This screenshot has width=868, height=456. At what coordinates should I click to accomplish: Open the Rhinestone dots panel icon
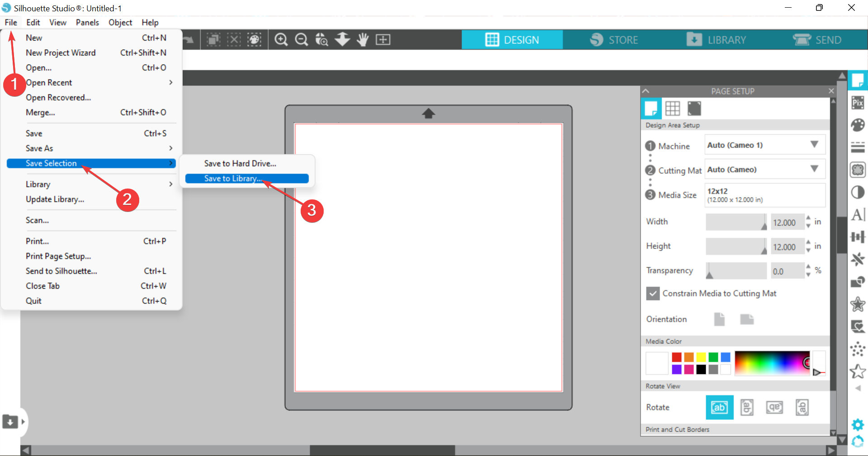858,349
